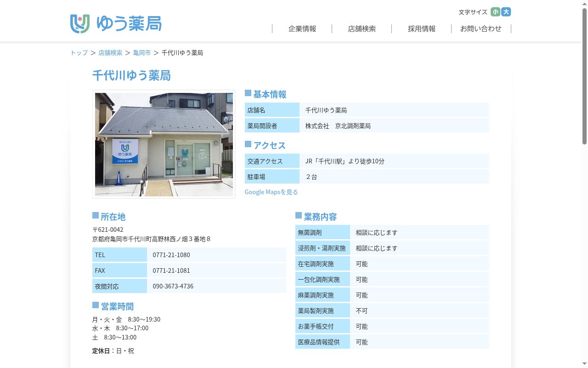Click the 土 8:30〜13:00 hours line
The height and width of the screenshot is (368, 588).
pos(114,337)
